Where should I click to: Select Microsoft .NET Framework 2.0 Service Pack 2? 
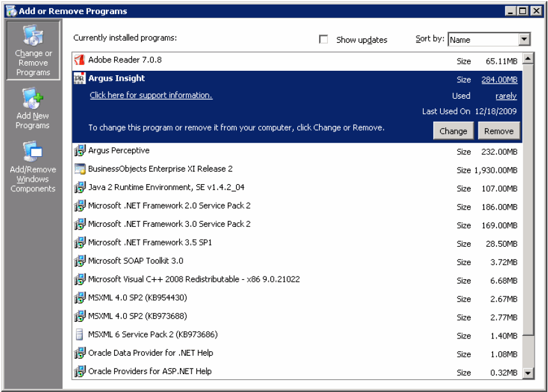297,207
